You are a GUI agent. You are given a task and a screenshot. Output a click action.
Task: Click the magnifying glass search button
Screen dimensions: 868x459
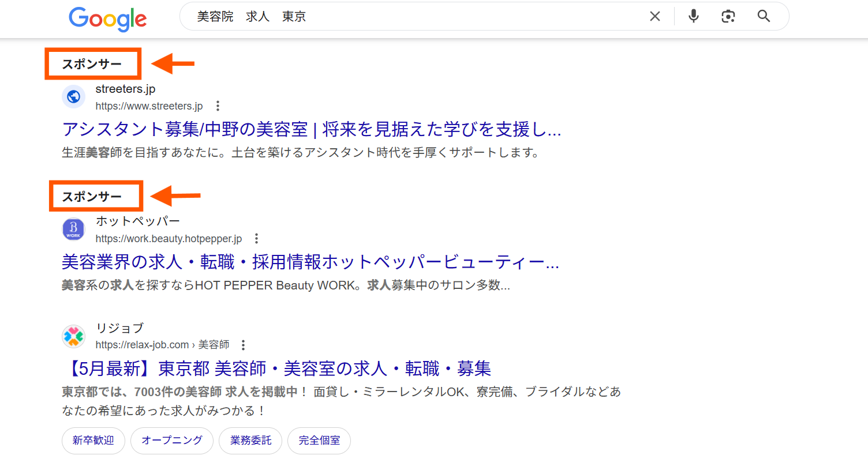764,17
